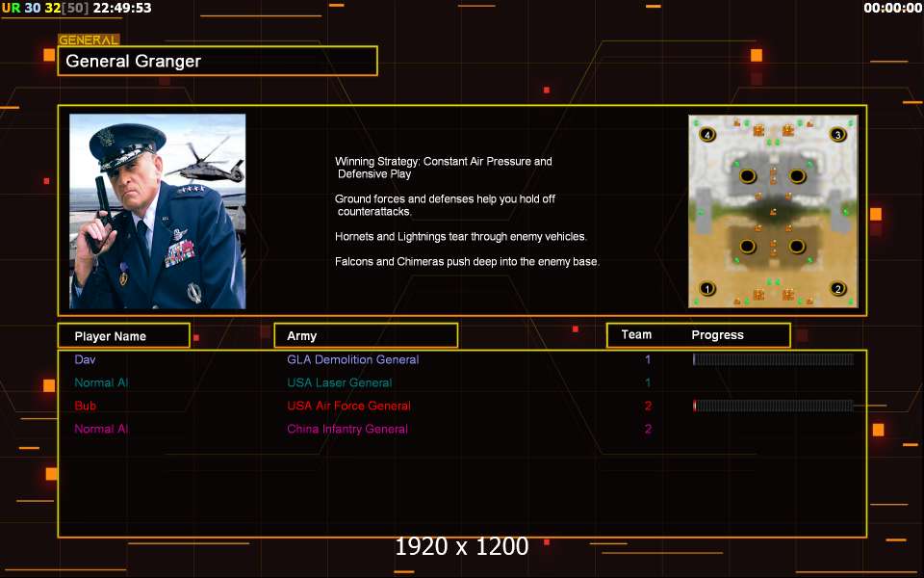The image size is (924, 578).
Task: Click the GLA Demolition General army entry
Action: (353, 359)
